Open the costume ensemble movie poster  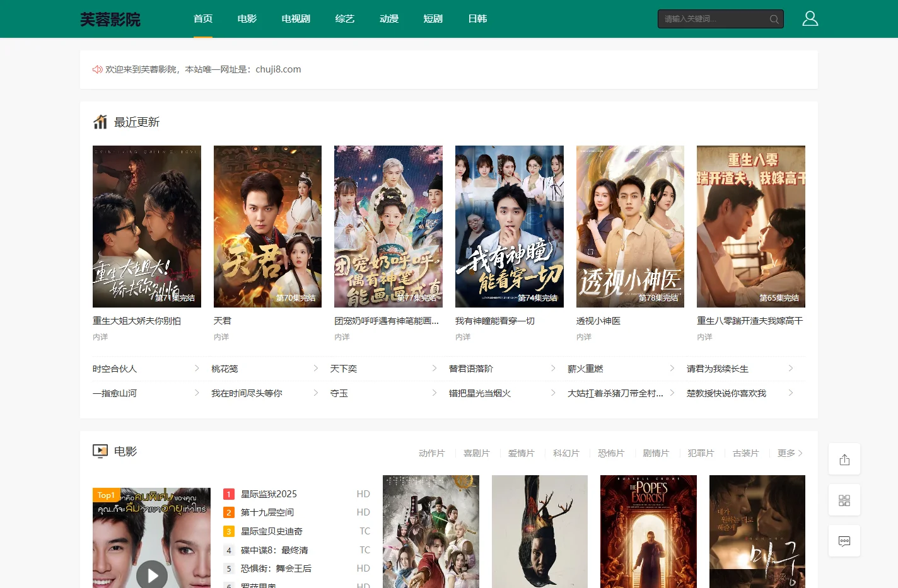431,531
